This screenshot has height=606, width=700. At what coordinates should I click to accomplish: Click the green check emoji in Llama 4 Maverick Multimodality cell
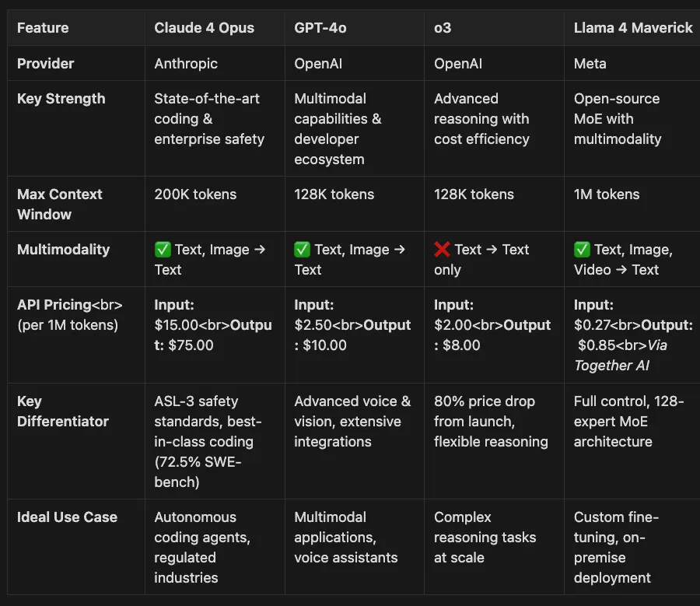tap(582, 249)
